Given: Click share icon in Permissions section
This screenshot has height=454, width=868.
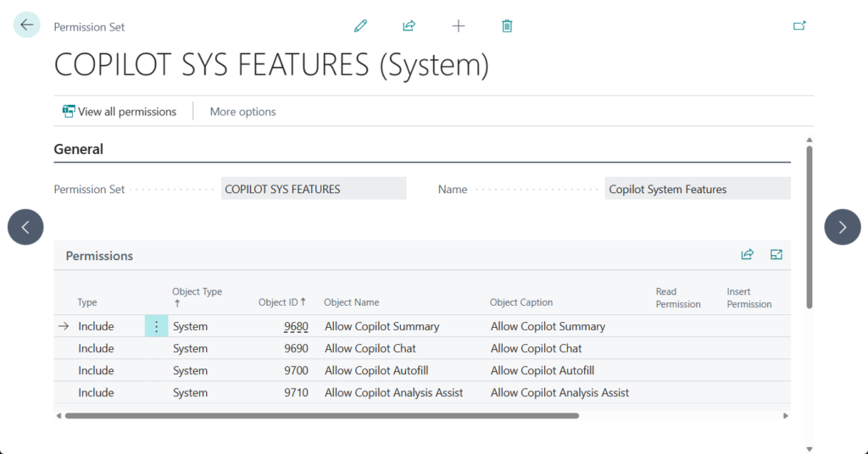Looking at the screenshot, I should (747, 255).
